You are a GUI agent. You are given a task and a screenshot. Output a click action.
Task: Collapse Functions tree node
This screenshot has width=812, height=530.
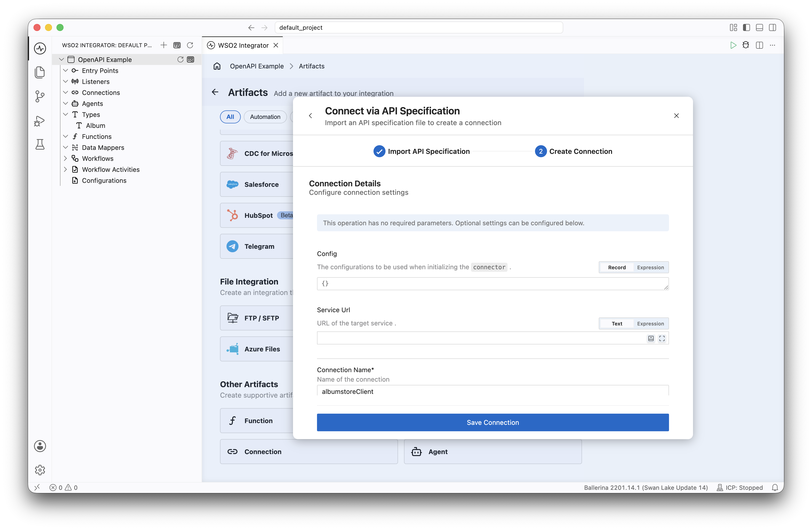click(65, 136)
